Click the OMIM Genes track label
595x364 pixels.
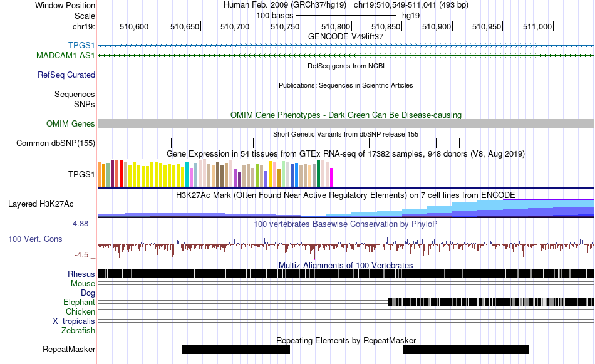coord(71,124)
